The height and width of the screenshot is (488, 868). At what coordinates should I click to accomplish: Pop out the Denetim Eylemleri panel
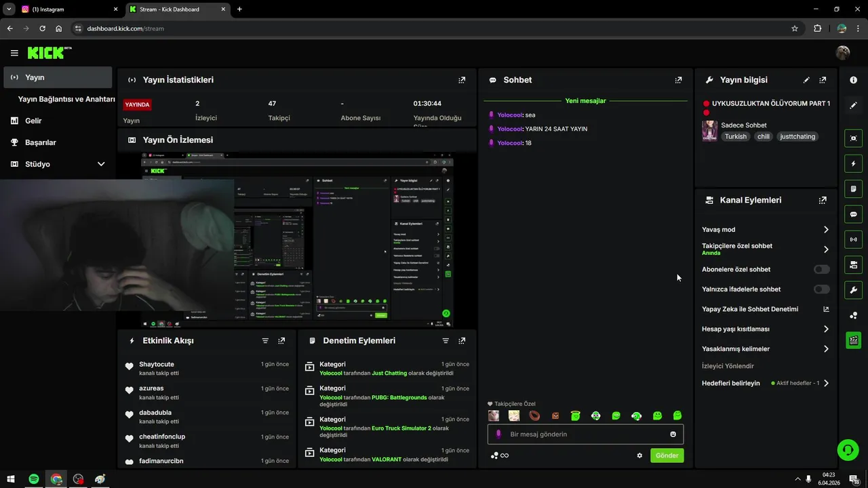point(462,341)
